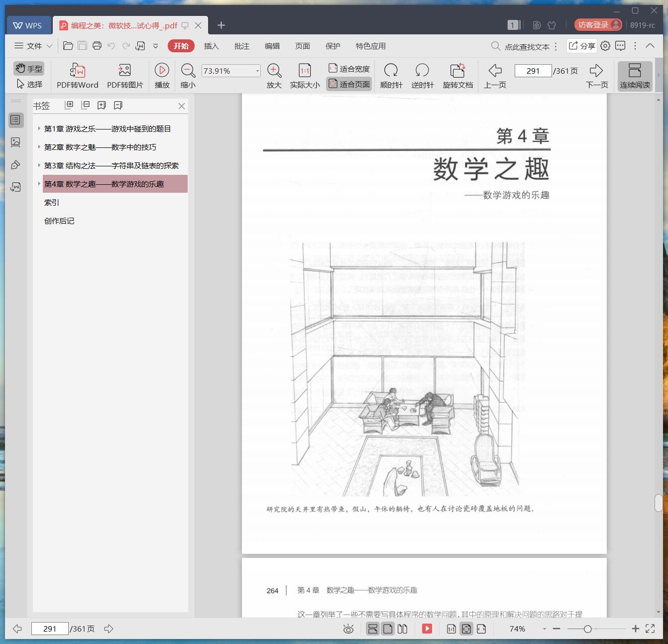This screenshot has width=668, height=644.
Task: Expand 第2章 数字之魅 bookmark
Action: (x=39, y=147)
